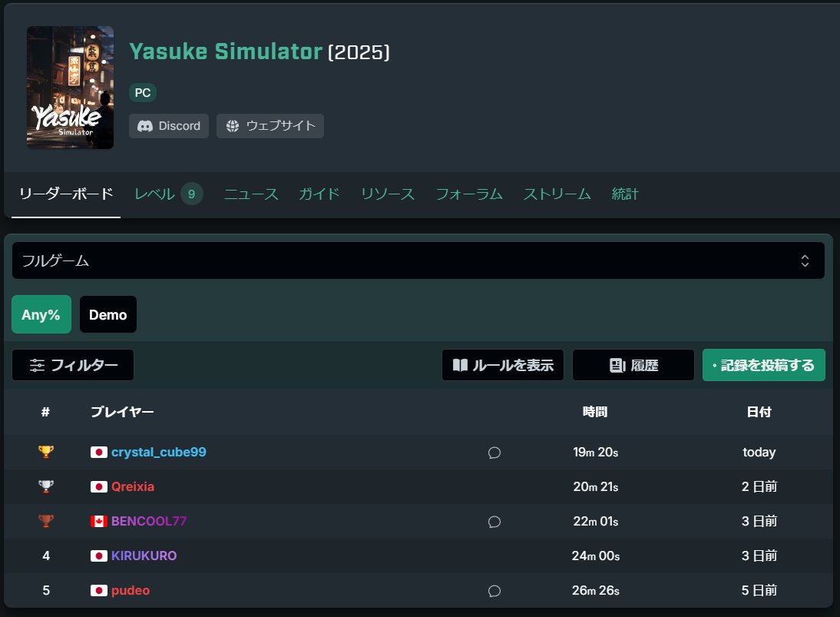The image size is (840, 617).
Task: Open the ウェブサイト website button
Action: click(270, 126)
